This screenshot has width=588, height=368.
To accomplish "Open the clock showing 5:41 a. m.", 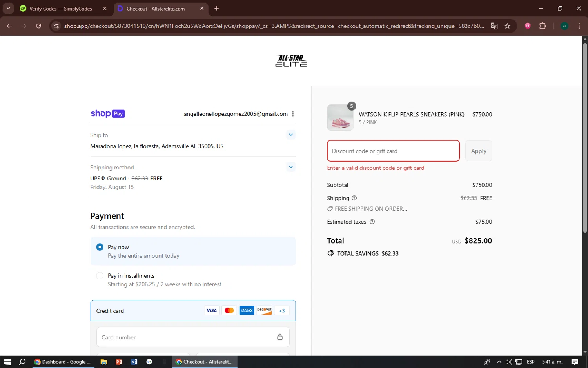I will [x=552, y=362].
